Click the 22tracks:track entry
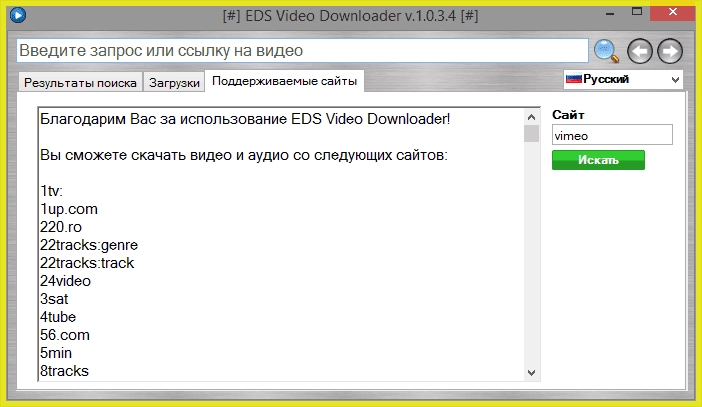 coord(87,263)
